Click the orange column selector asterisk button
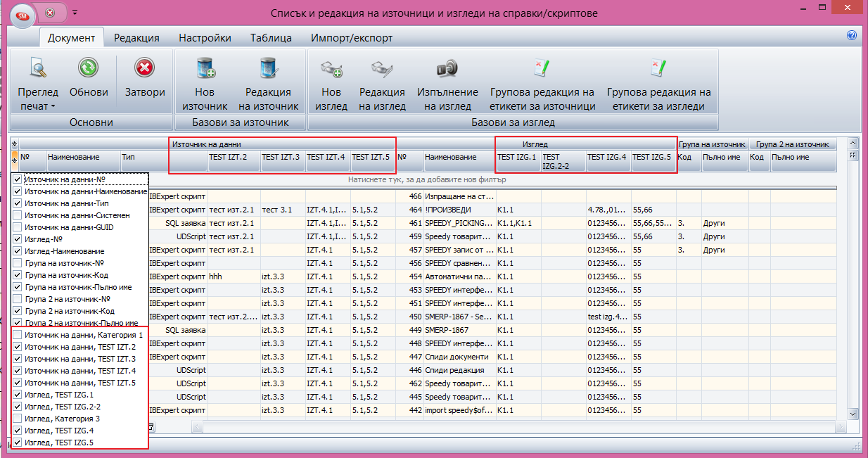 click(x=14, y=161)
